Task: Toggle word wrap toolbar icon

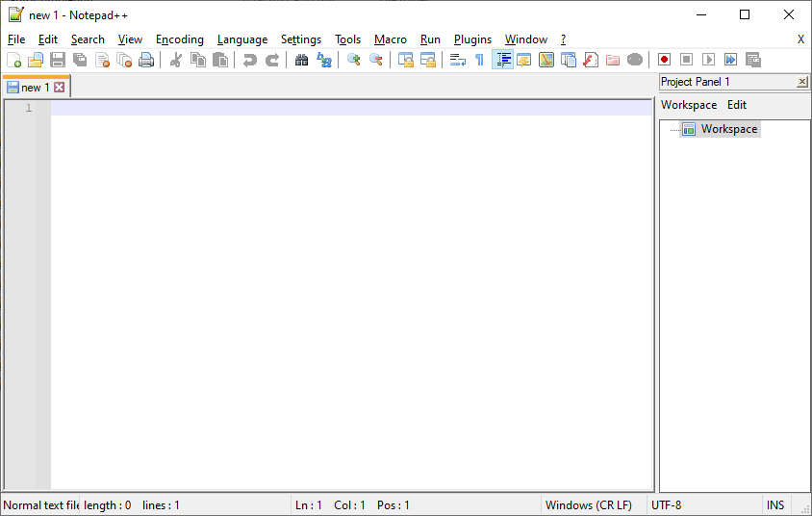Action: click(457, 60)
